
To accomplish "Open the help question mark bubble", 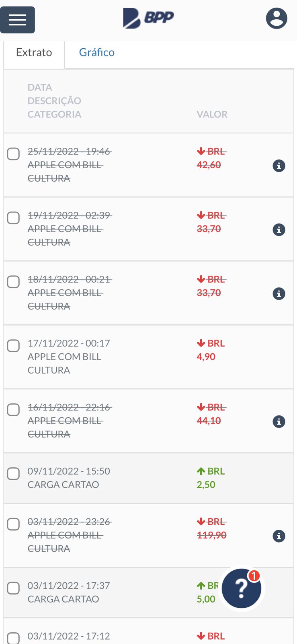I will (x=241, y=588).
